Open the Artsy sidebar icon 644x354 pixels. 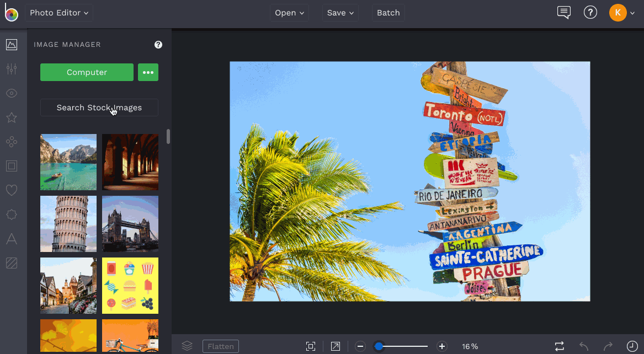pyautogui.click(x=12, y=142)
